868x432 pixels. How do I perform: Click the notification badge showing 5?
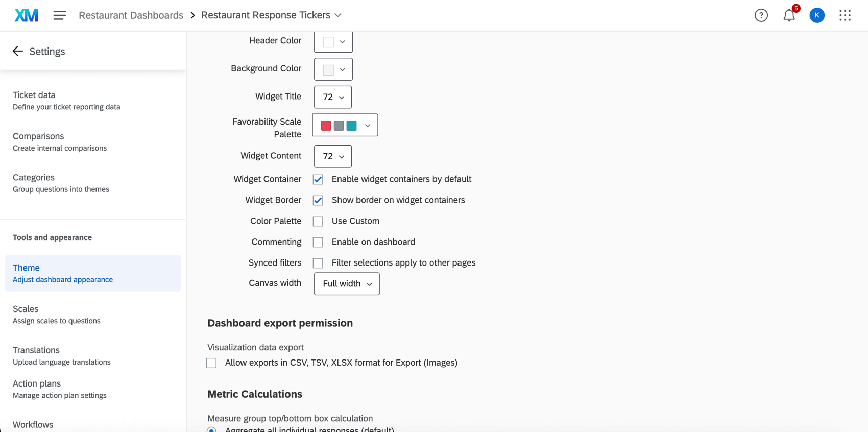click(x=795, y=8)
